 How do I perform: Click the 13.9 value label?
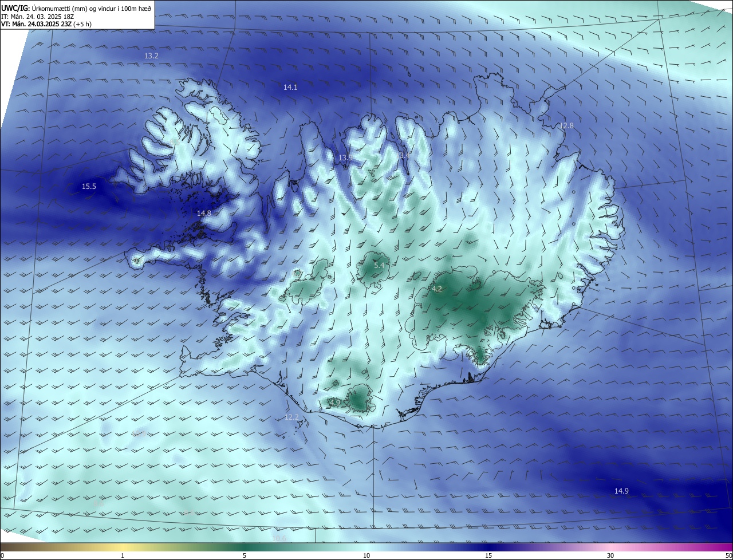click(x=345, y=157)
